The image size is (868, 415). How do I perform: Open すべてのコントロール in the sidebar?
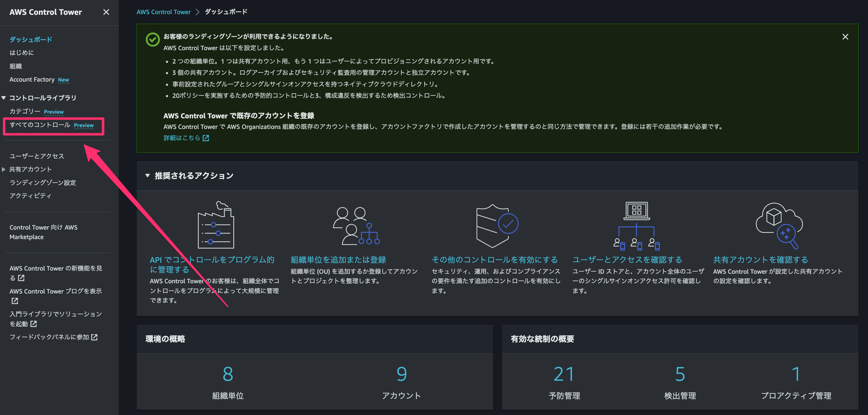(40, 125)
